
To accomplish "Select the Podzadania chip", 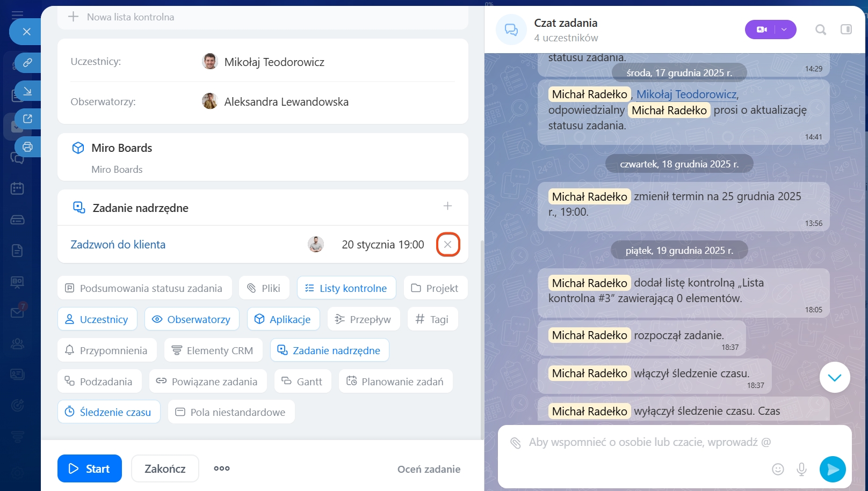I will [x=99, y=382].
